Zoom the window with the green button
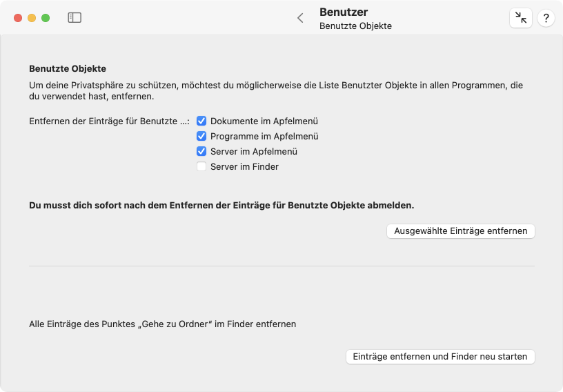The image size is (563, 392). click(46, 18)
